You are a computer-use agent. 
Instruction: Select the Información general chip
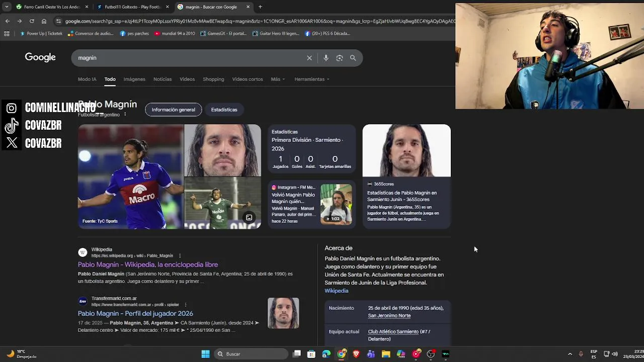[x=173, y=110]
